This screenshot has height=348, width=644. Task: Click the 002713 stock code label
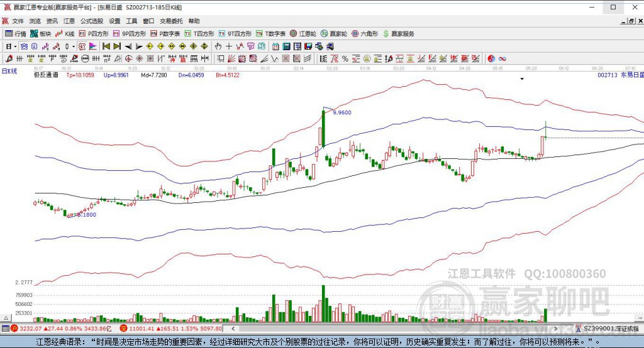[608, 75]
